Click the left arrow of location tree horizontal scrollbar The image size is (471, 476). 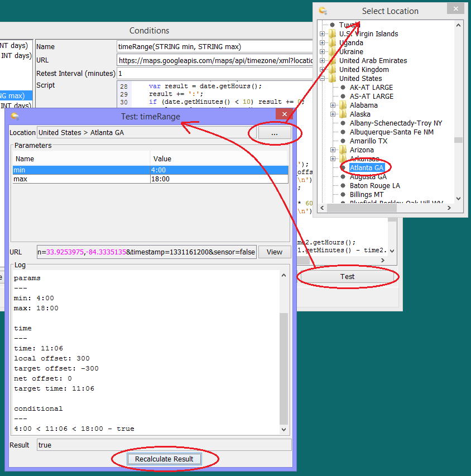click(x=322, y=208)
